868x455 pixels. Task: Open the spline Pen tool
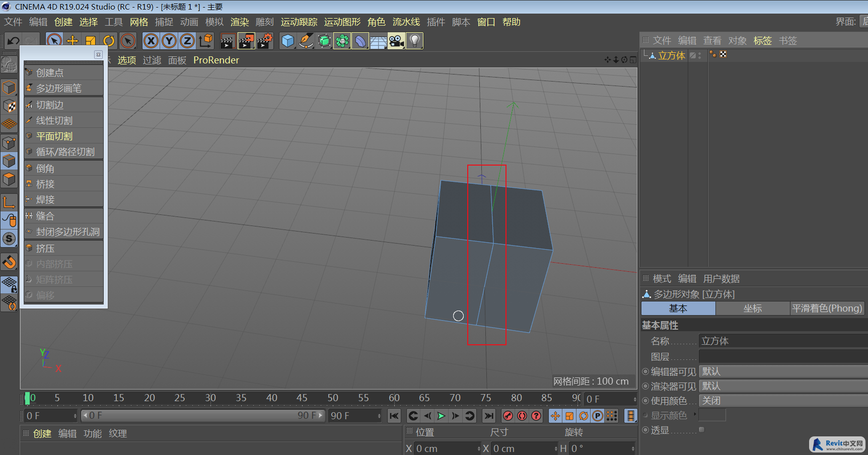click(306, 41)
